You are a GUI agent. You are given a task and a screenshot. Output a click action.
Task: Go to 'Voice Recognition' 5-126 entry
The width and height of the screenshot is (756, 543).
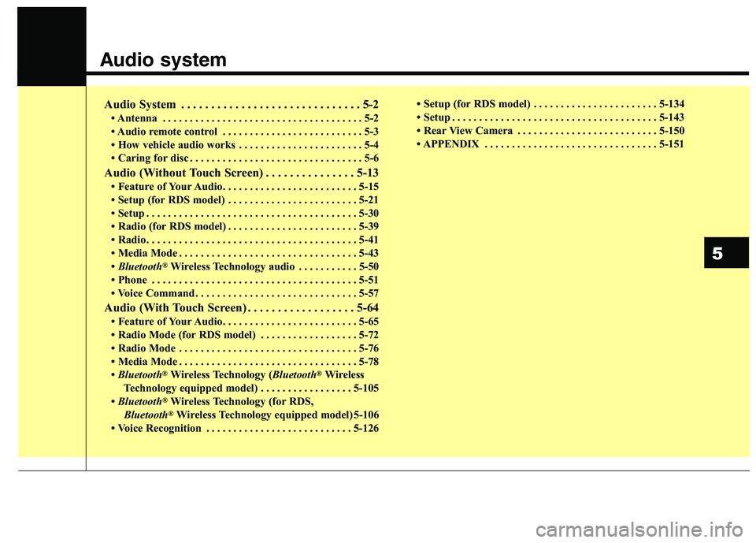pyautogui.click(x=244, y=428)
